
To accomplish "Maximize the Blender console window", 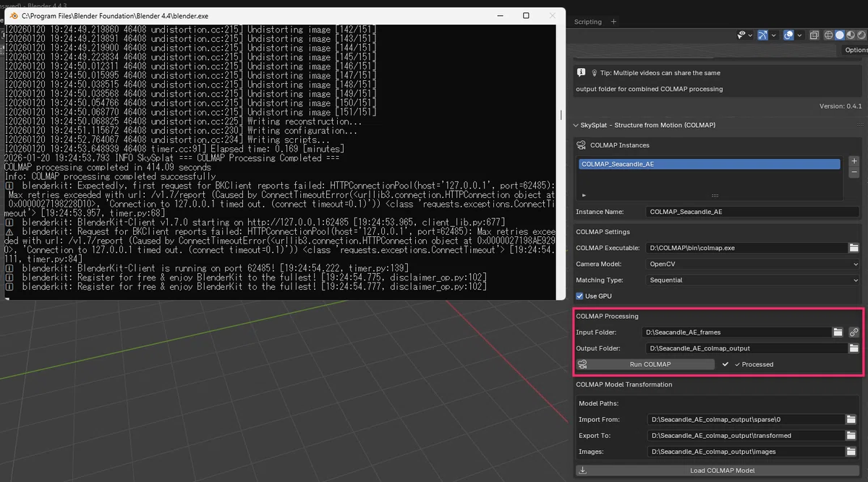I will point(526,15).
